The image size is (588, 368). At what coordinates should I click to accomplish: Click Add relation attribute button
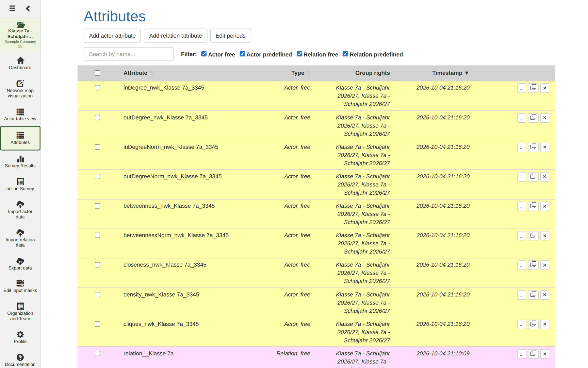pos(175,36)
